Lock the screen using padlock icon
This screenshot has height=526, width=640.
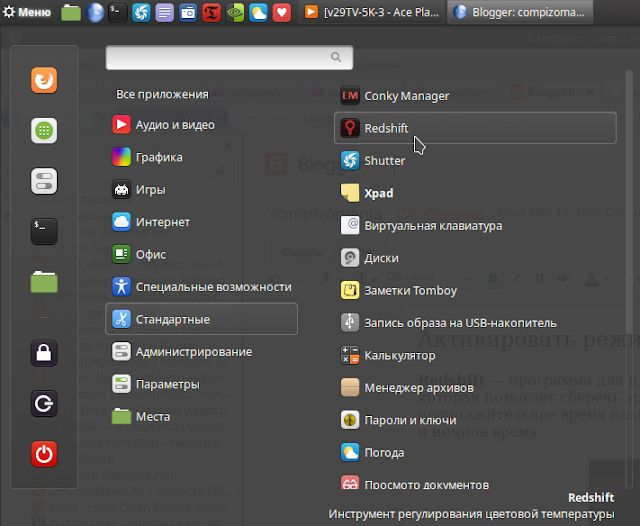pos(44,353)
